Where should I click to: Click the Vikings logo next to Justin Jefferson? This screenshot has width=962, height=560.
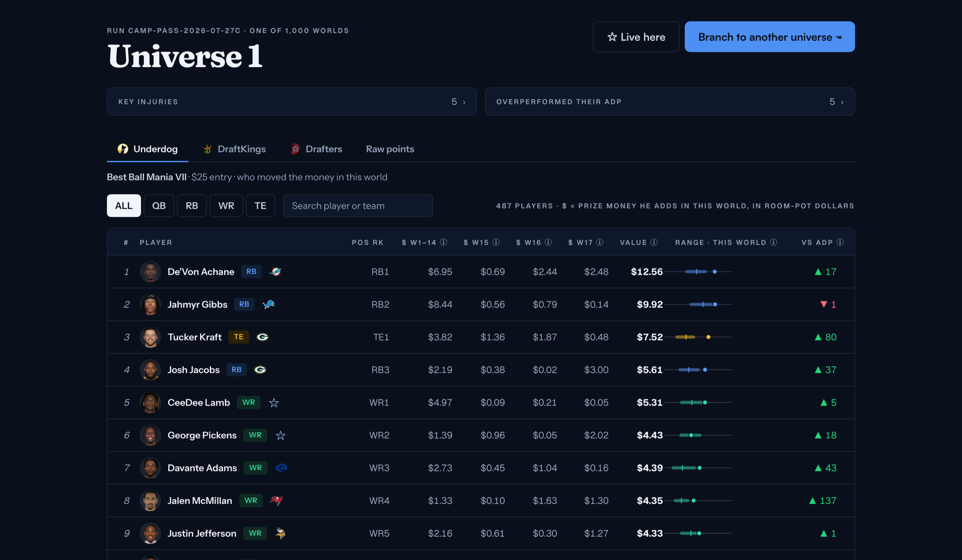point(281,534)
